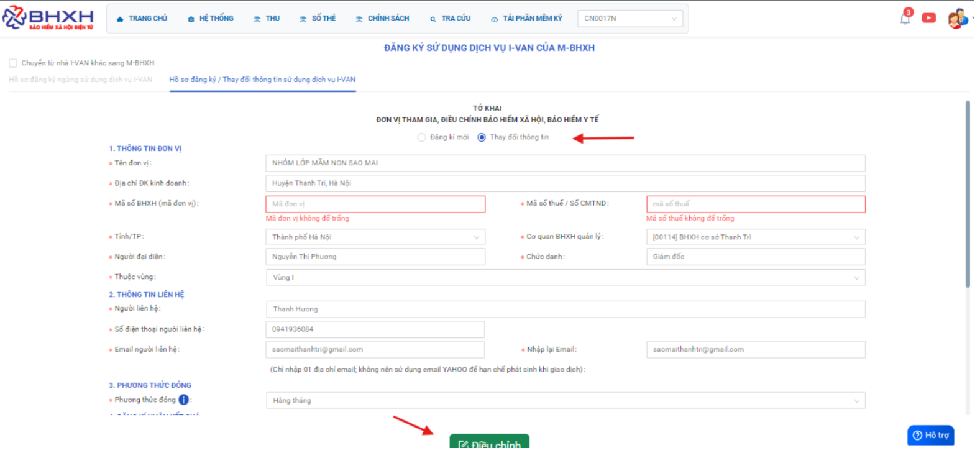This screenshot has height=453, width=980.
Task: Open the Tra cứu menu
Action: click(450, 19)
